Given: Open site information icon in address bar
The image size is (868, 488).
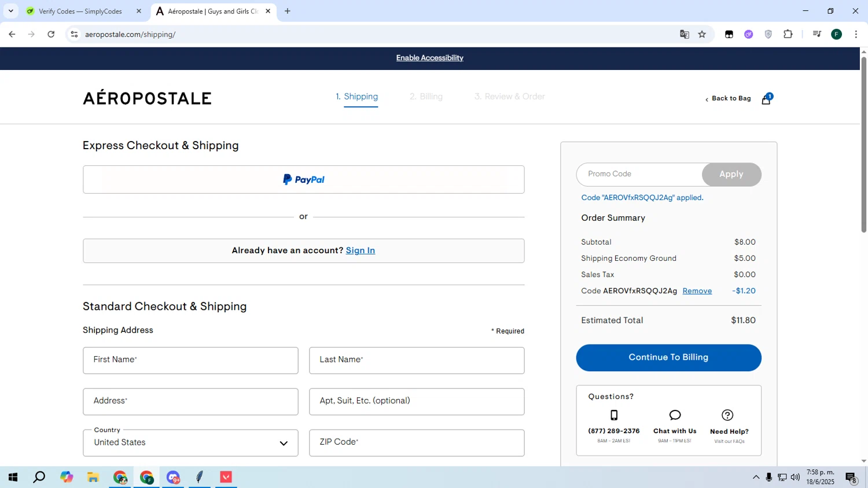Looking at the screenshot, I should pos(74,34).
